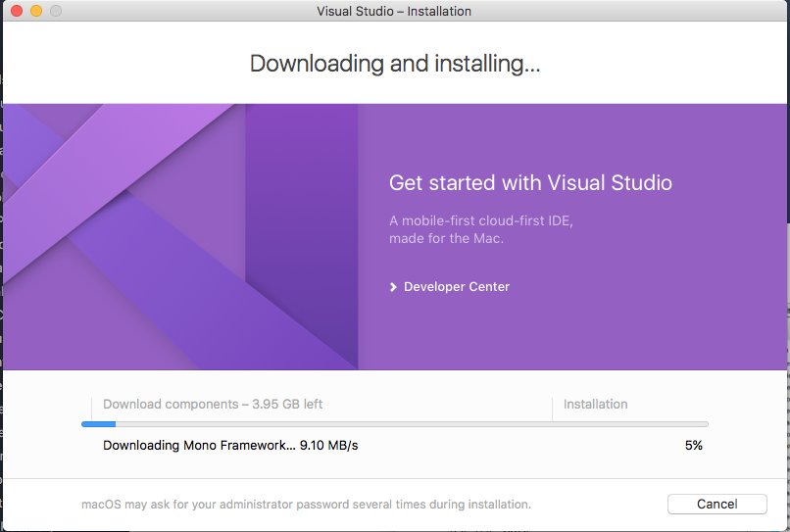Open the Developer Center link
This screenshot has width=790, height=532.
coord(457,287)
